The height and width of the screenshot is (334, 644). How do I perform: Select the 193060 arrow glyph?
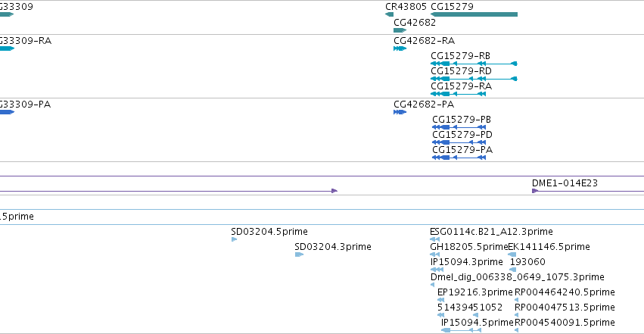512,270
